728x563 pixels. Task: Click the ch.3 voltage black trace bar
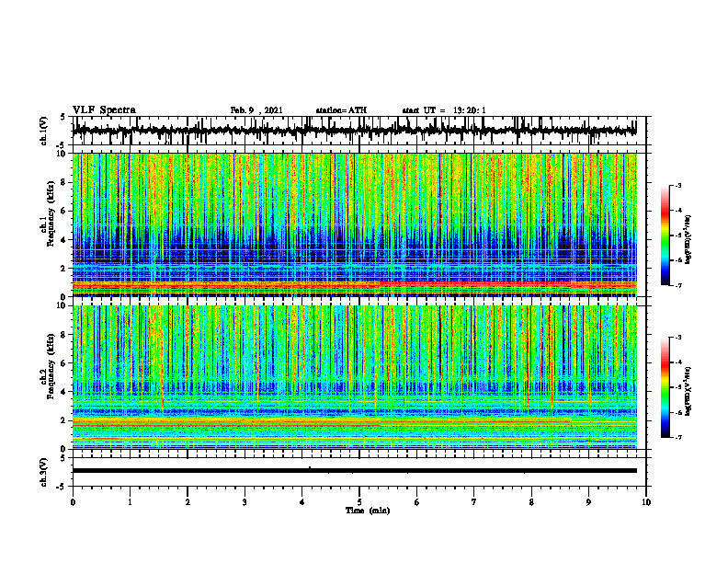tap(354, 471)
